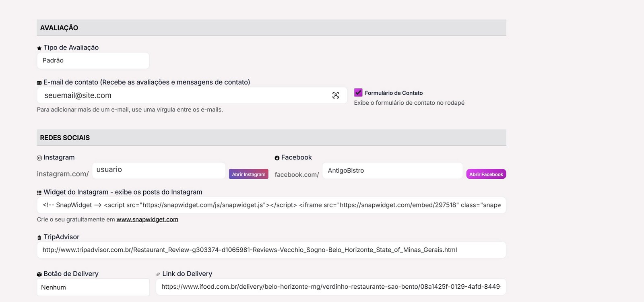Click the contact autofill icon in email field

336,95
